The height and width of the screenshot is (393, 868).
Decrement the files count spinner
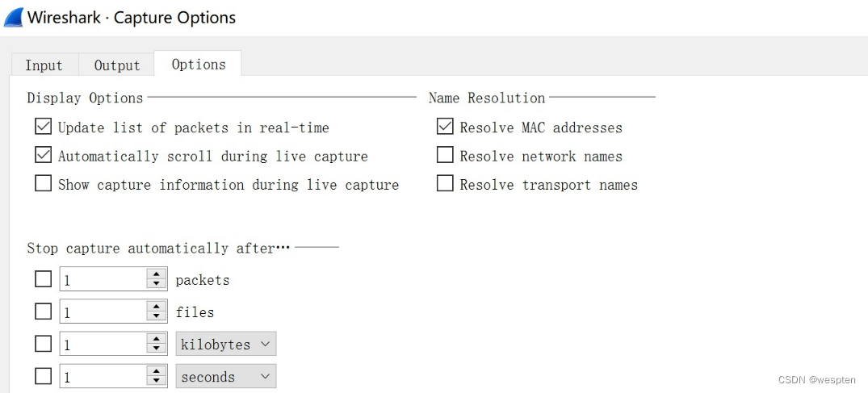[157, 316]
